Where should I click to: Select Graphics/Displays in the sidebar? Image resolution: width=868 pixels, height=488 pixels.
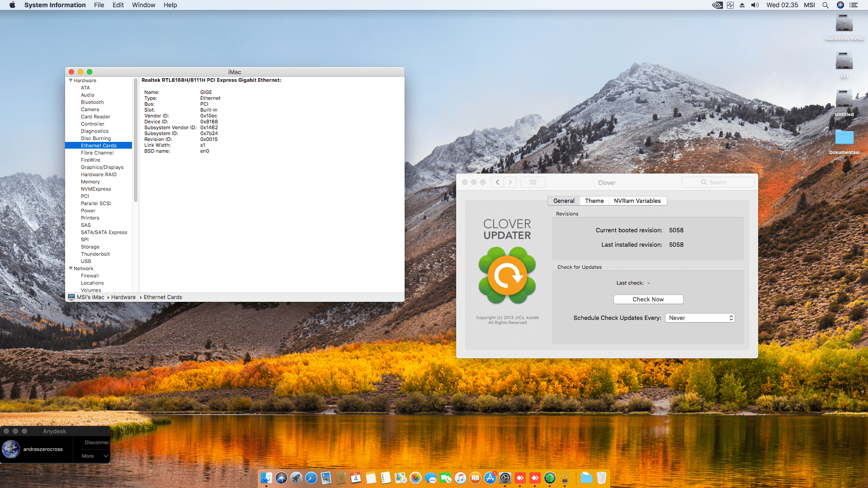point(102,167)
